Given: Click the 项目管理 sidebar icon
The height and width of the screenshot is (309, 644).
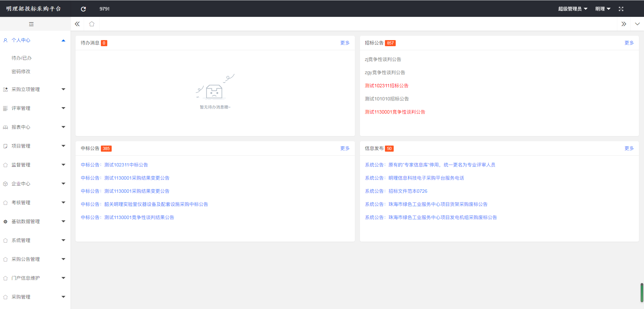Looking at the screenshot, I should tap(5, 146).
